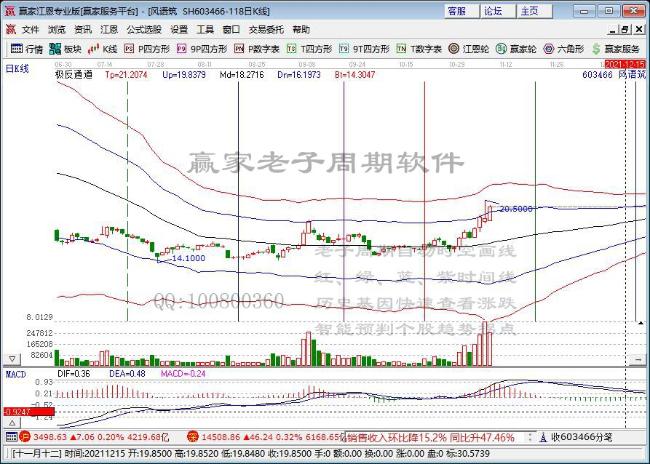Click the tower icon next to 收603466分笔
Screen dimensions: 650x464
[x=543, y=437]
